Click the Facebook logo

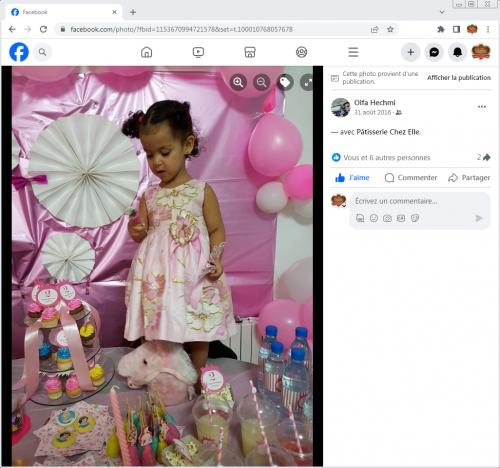pos(19,52)
